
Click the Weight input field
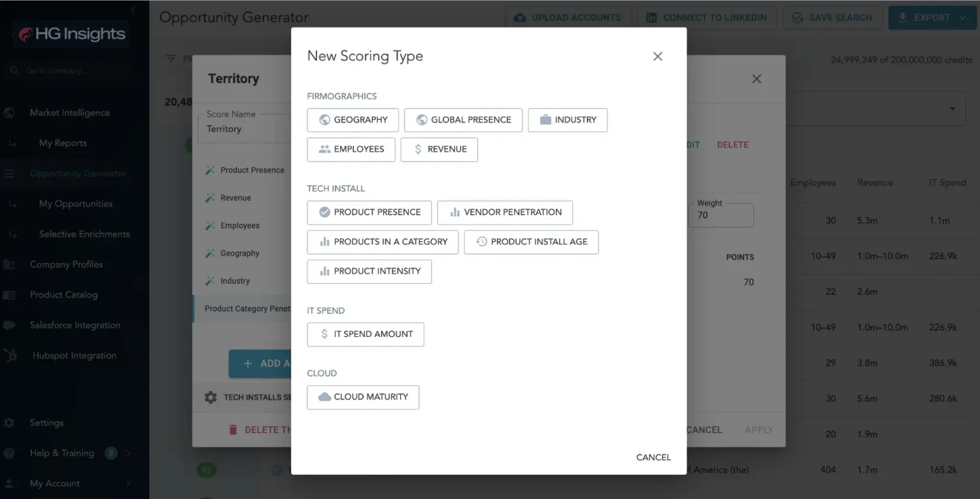(721, 215)
